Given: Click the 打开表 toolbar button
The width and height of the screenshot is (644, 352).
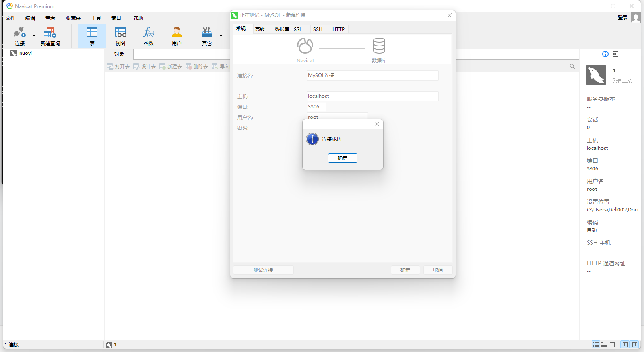Looking at the screenshot, I should [x=118, y=67].
